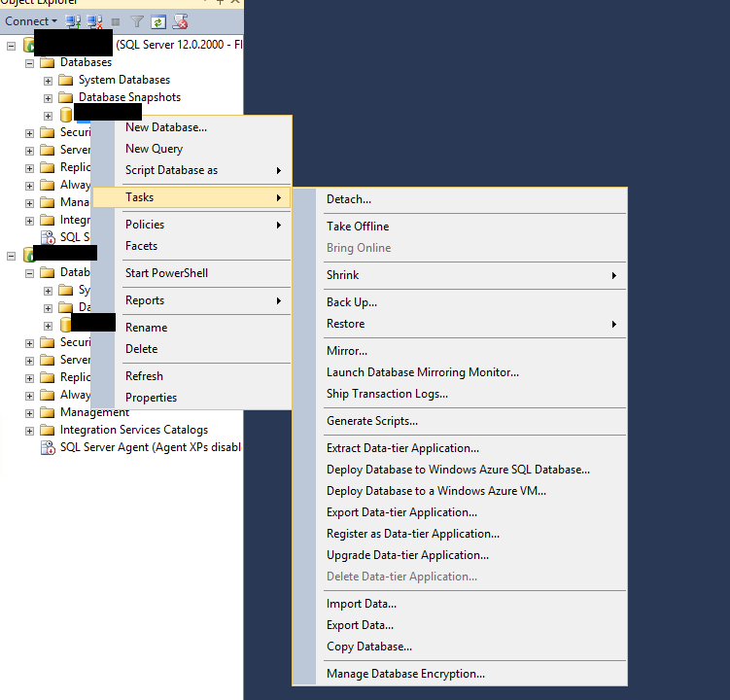Click Ship Transaction Logs...
The height and width of the screenshot is (700, 730).
pyautogui.click(x=460, y=394)
